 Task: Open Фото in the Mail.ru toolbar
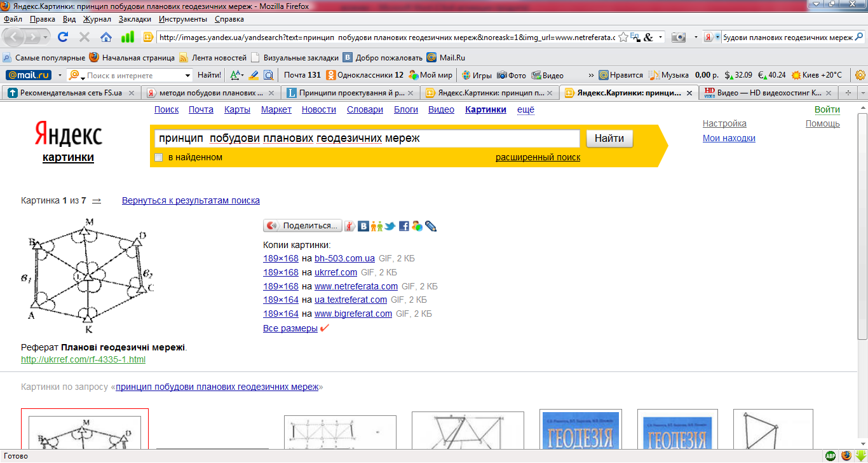tap(512, 75)
